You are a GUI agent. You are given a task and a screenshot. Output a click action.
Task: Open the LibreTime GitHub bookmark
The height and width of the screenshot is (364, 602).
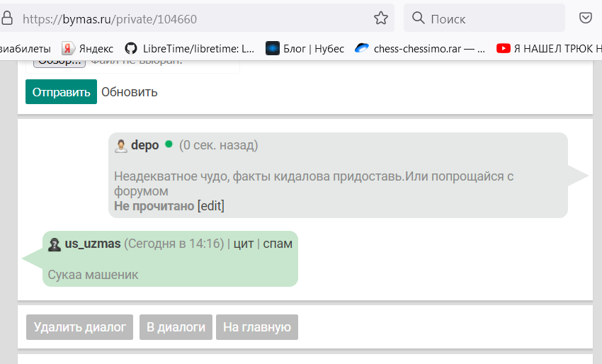pyautogui.click(x=189, y=49)
